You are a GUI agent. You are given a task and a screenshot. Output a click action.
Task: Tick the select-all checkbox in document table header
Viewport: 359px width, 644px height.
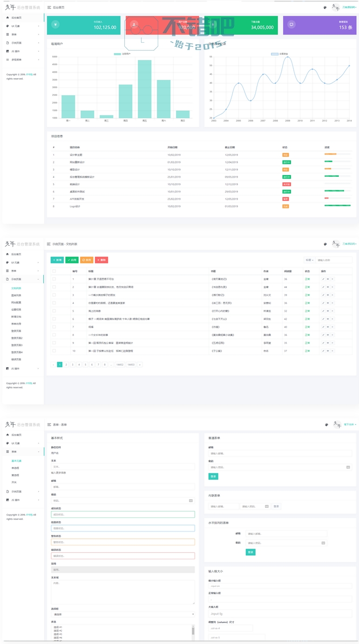[54, 271]
